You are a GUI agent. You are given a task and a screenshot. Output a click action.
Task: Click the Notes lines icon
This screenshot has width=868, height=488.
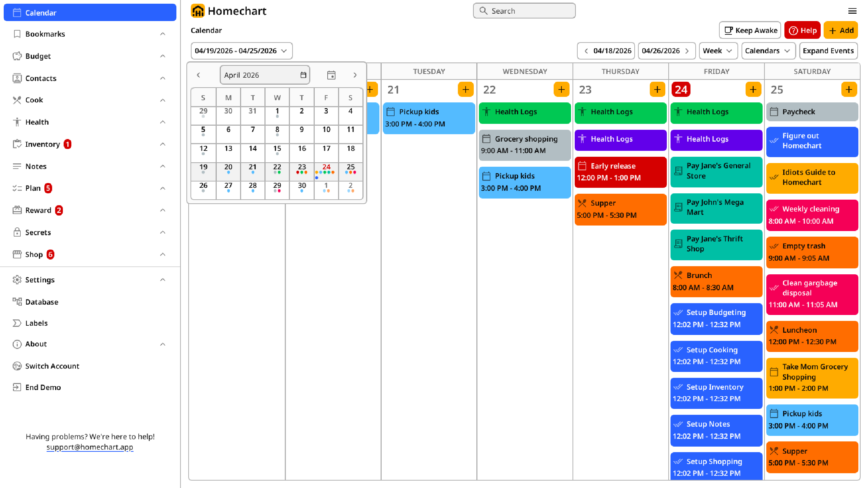click(x=17, y=166)
